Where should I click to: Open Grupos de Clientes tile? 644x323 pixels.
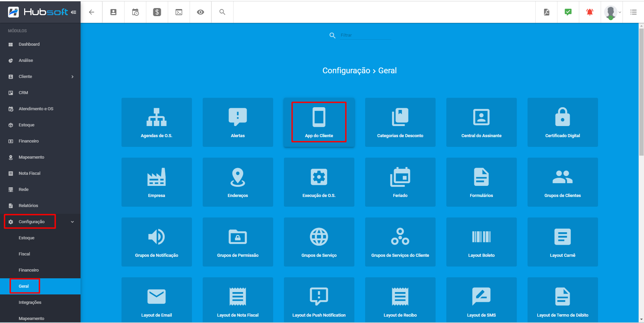pos(562,182)
